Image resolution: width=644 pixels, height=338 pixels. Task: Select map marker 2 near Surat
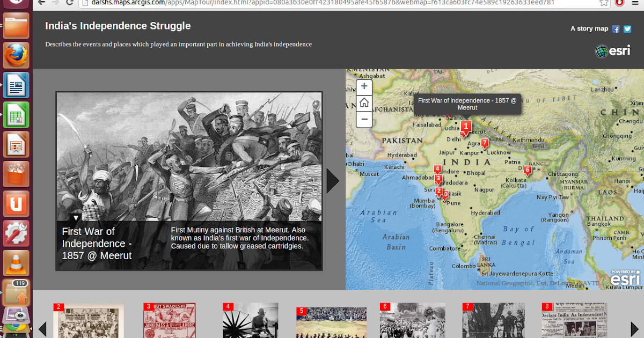438,191
